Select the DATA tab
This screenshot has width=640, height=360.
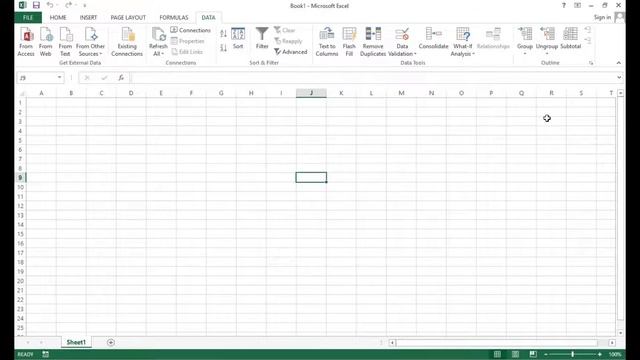[208, 18]
